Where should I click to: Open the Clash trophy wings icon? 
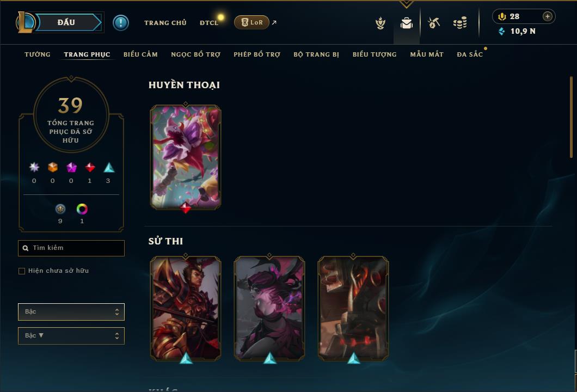pyautogui.click(x=380, y=23)
